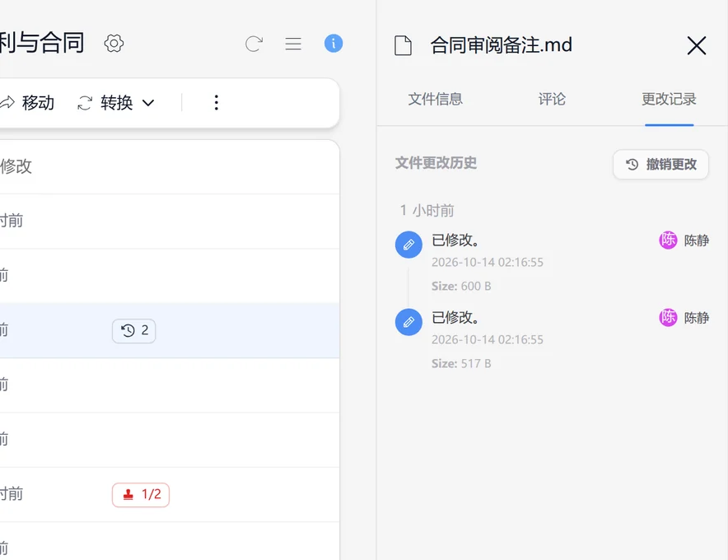Click the red 1/2 approval badge
The height and width of the screenshot is (560, 728).
tap(141, 495)
